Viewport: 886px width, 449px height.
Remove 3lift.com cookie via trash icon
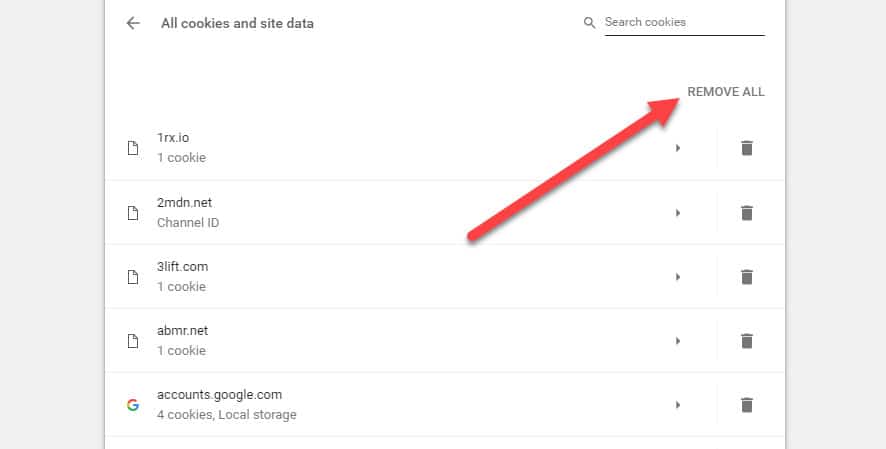746,276
